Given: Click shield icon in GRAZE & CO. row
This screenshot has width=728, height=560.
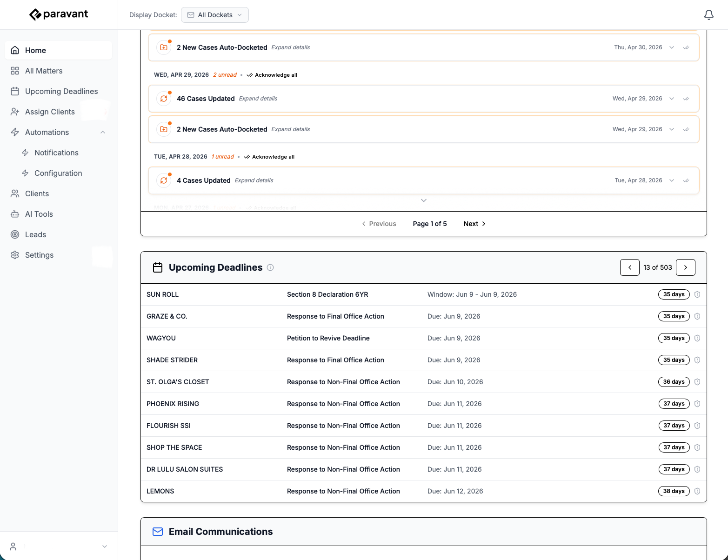Looking at the screenshot, I should tap(697, 316).
